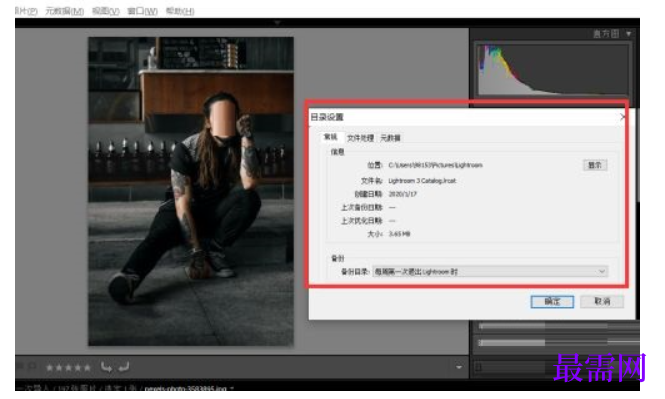Click the photo file name in filmstrip header

point(185,388)
